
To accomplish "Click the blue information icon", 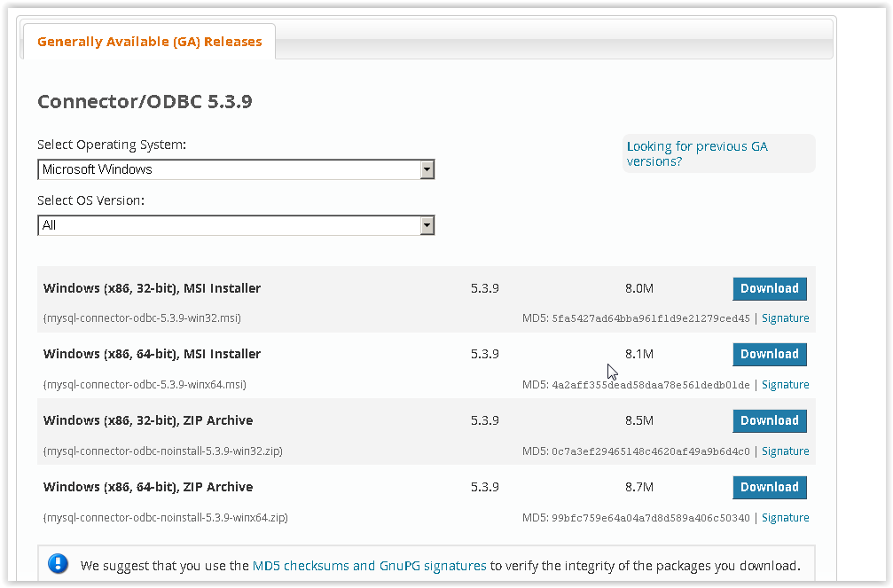I will click(58, 564).
